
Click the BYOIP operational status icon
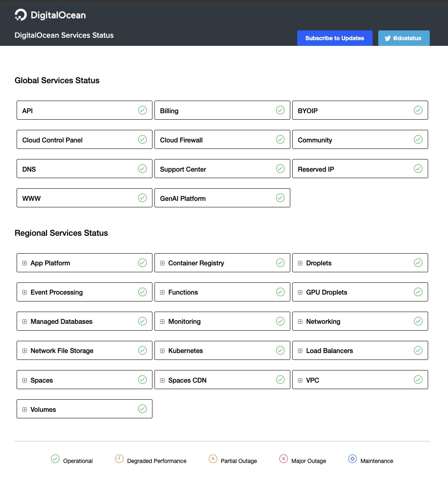[418, 110]
